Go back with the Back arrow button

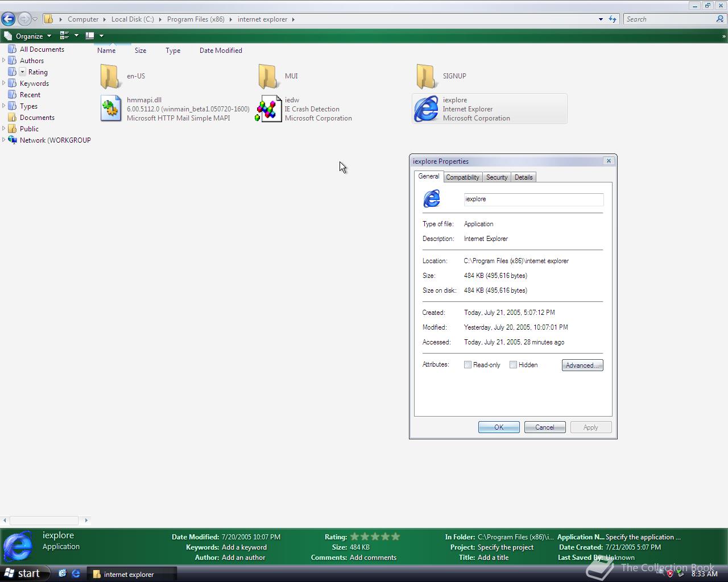pyautogui.click(x=9, y=19)
